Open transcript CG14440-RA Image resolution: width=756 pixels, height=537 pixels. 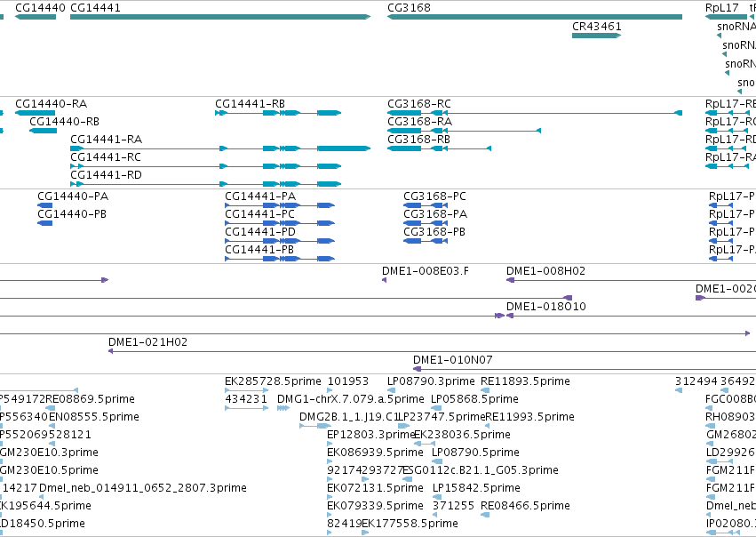coord(52,104)
